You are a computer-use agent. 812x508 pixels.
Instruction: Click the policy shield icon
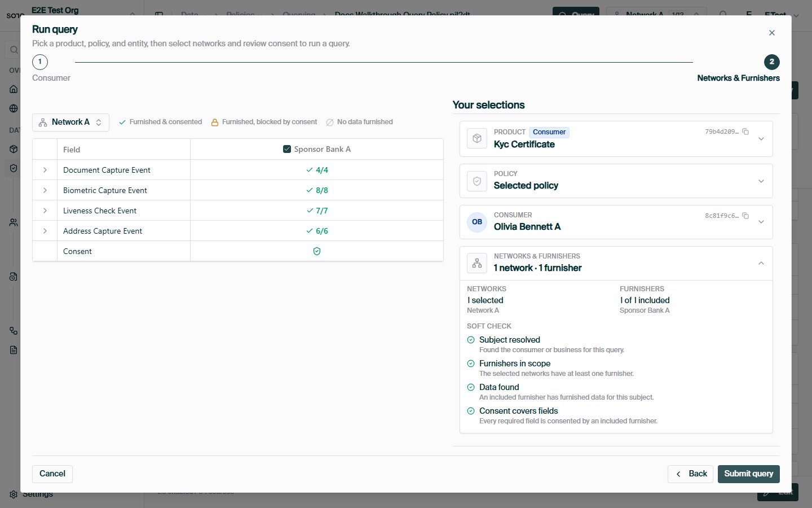(x=477, y=181)
